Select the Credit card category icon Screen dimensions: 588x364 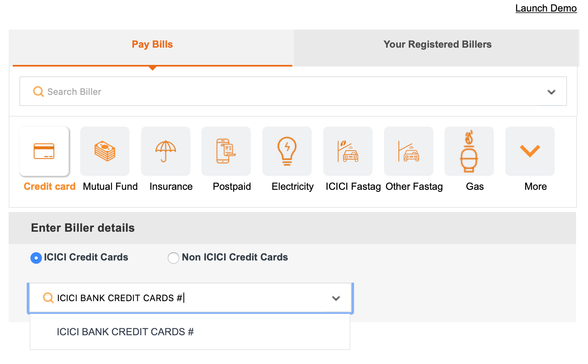[44, 151]
